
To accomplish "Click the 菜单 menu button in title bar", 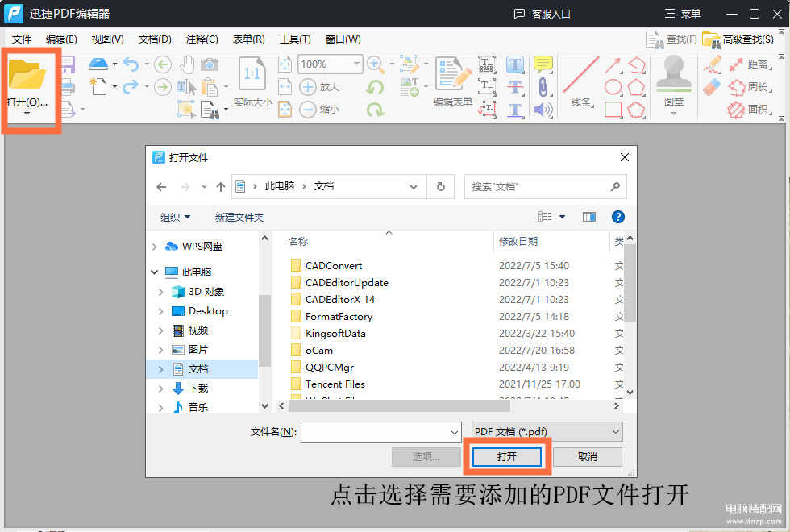I will pos(682,14).
